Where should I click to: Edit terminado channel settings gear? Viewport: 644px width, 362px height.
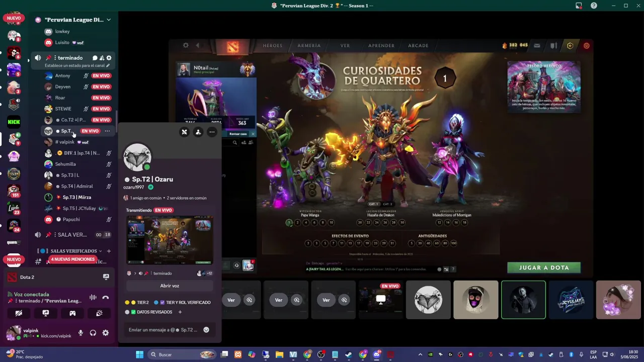[x=109, y=58]
